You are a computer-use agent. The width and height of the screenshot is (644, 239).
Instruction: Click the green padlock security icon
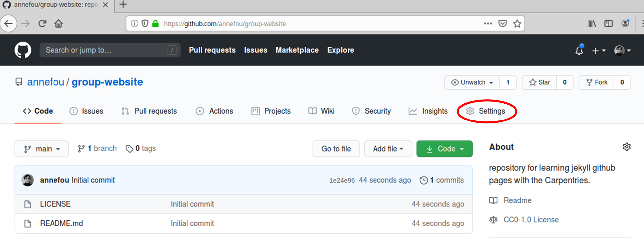coord(155,24)
